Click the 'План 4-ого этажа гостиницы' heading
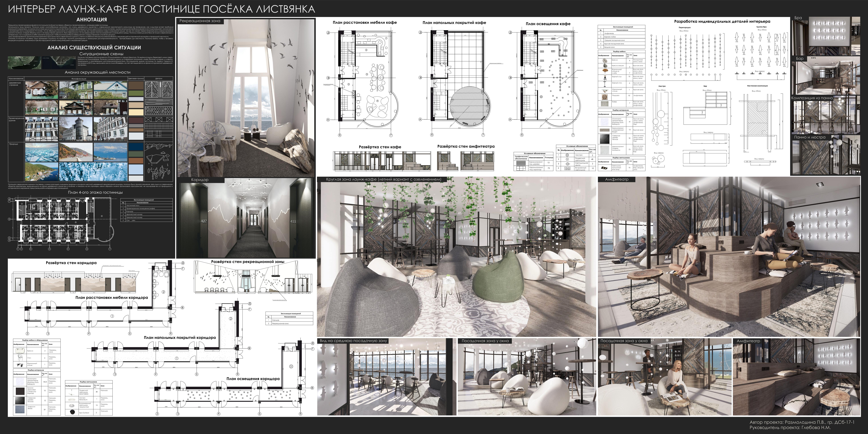This screenshot has height=434, width=868. point(95,192)
